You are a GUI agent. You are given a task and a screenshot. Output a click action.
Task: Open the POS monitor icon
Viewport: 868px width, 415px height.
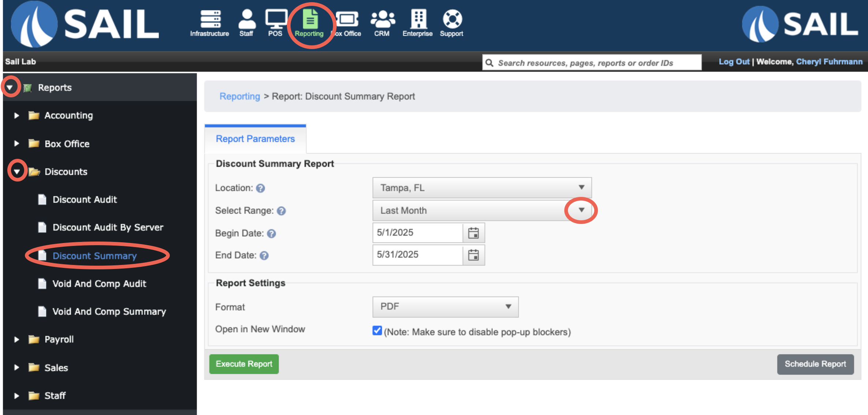pos(276,19)
